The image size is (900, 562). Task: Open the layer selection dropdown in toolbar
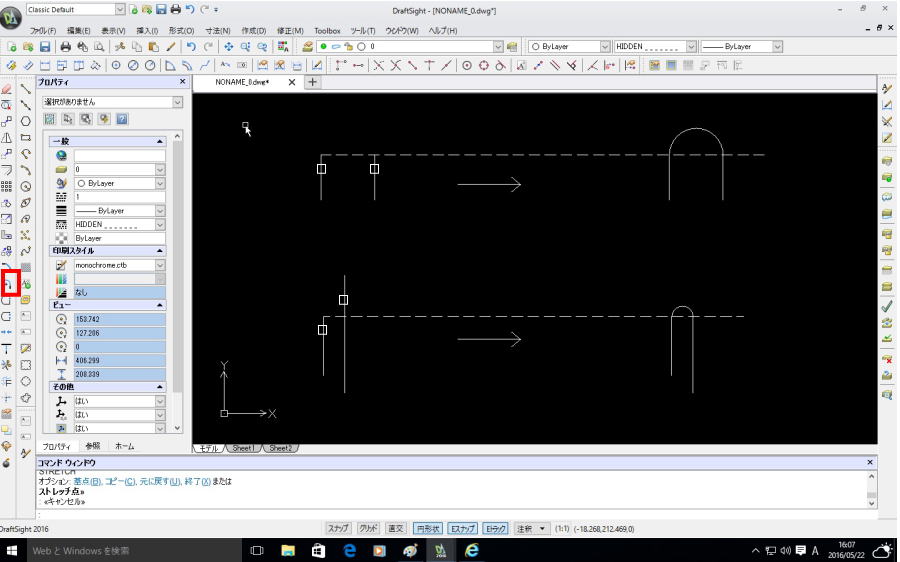coord(498,46)
